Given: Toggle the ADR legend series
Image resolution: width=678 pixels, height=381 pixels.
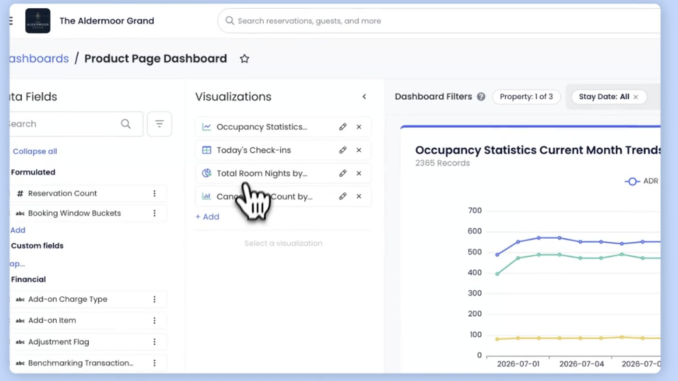Looking at the screenshot, I should pyautogui.click(x=642, y=181).
